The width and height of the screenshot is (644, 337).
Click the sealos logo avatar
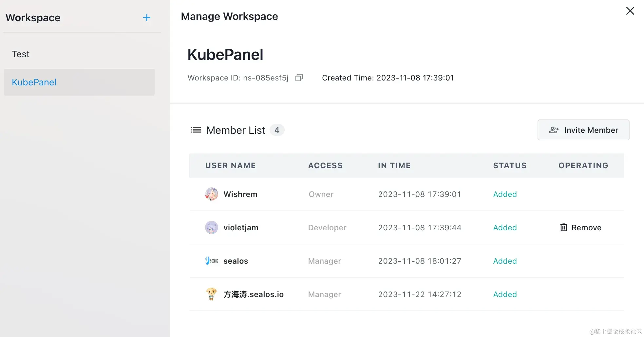[212, 261]
